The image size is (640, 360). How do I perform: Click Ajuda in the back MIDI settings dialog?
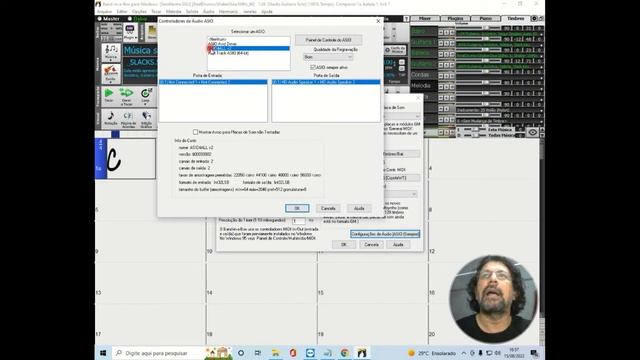[x=398, y=244]
